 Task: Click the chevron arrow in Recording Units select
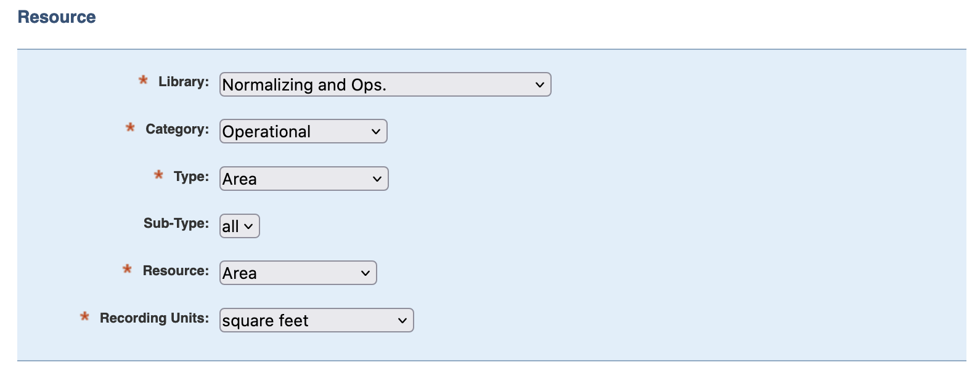coord(402,321)
